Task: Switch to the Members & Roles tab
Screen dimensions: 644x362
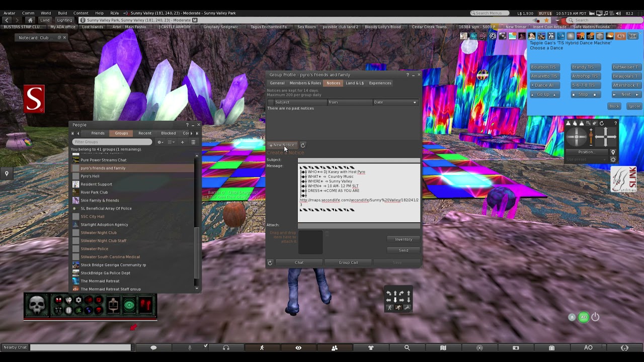Action: pyautogui.click(x=305, y=83)
